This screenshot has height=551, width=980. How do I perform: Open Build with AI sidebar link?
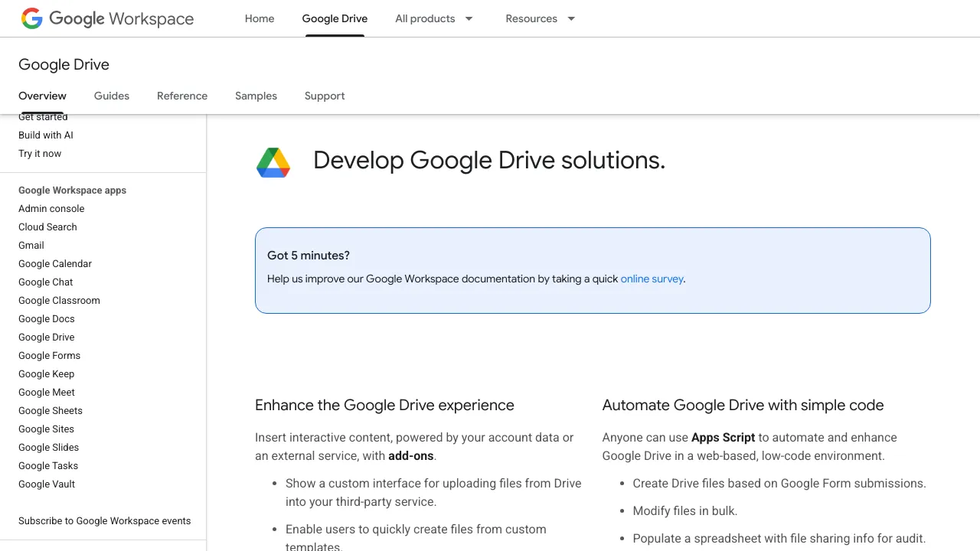(46, 135)
